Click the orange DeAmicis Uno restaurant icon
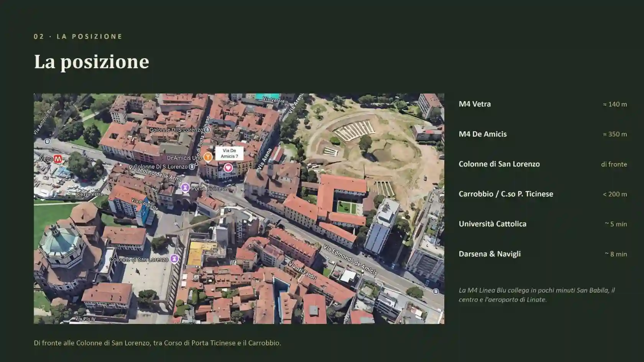The width and height of the screenshot is (644, 362). pyautogui.click(x=208, y=157)
